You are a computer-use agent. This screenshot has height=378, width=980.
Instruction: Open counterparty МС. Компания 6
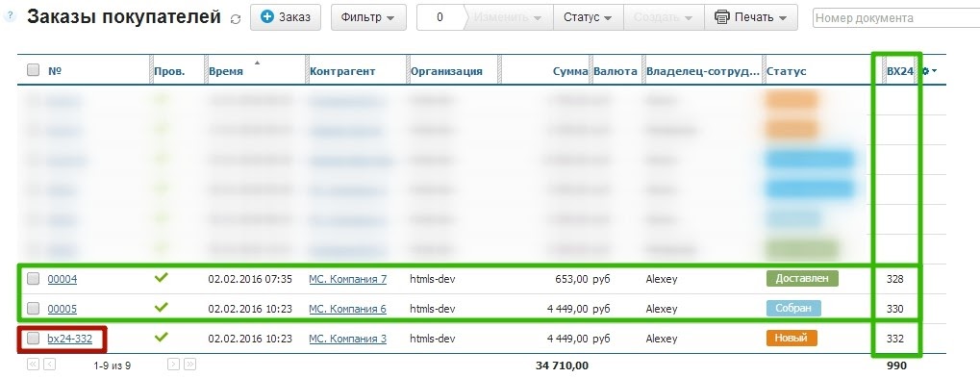[x=347, y=310]
